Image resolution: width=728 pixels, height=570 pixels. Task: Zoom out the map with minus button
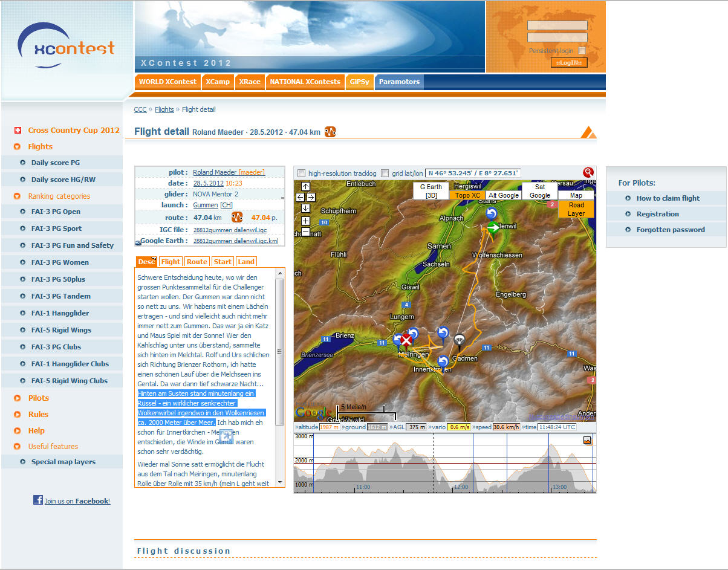[x=305, y=232]
